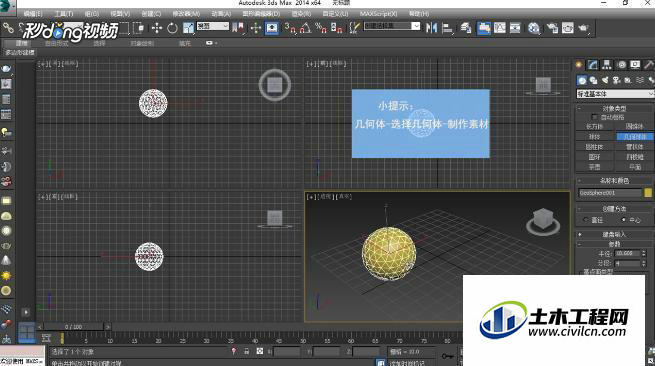Open the named selection sets dropdown

click(x=392, y=26)
